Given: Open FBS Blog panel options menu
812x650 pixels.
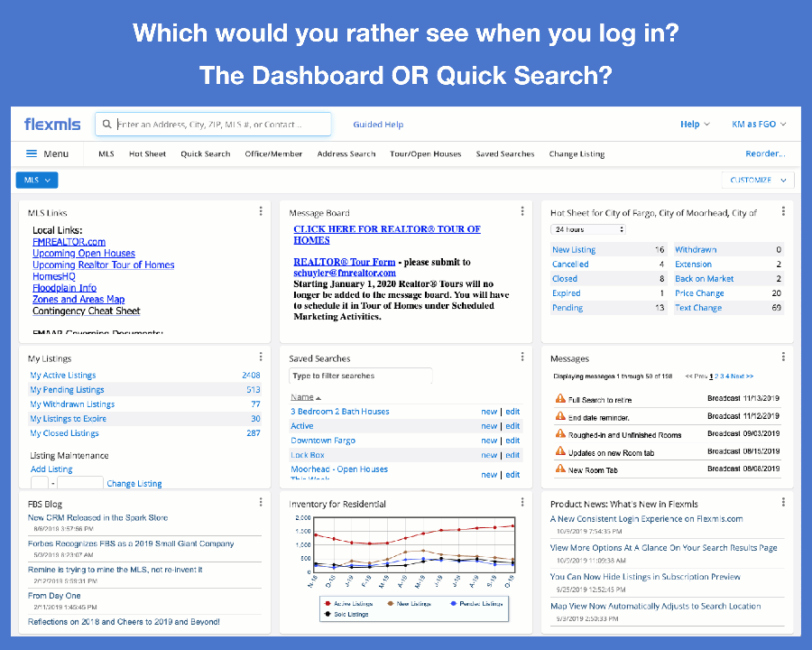Looking at the screenshot, I should point(261,502).
